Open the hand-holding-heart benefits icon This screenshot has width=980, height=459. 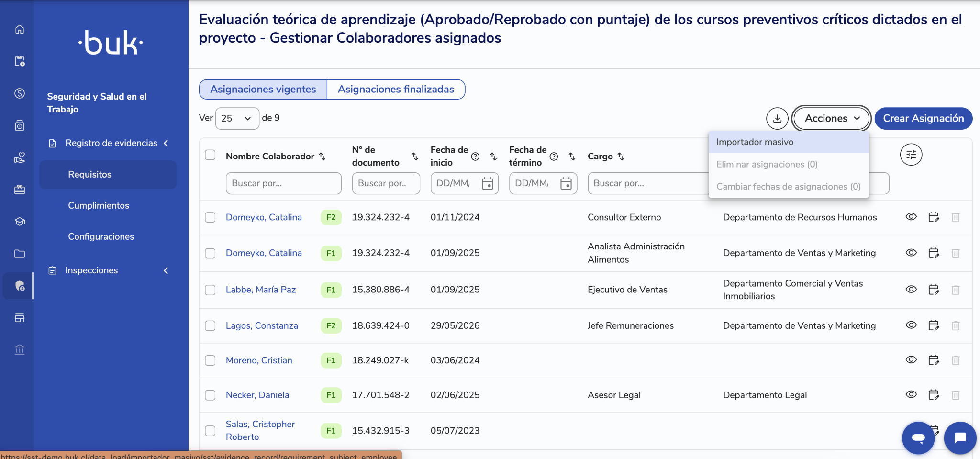pos(20,157)
